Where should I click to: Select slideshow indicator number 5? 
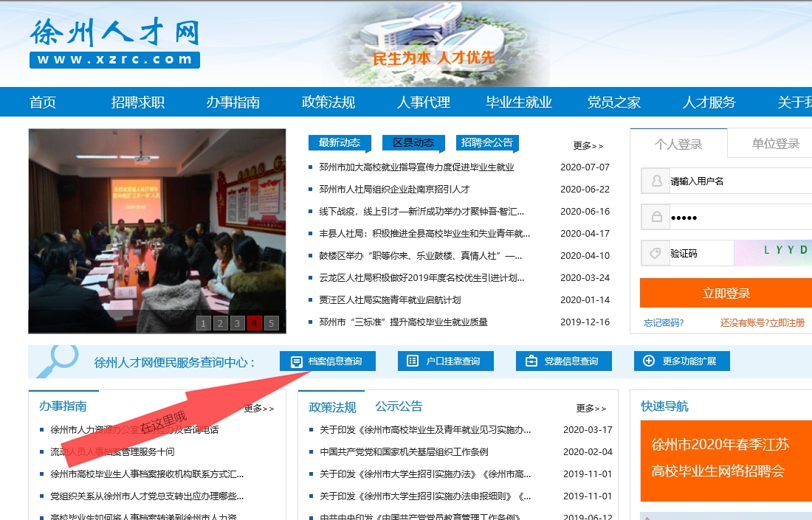coord(272,323)
